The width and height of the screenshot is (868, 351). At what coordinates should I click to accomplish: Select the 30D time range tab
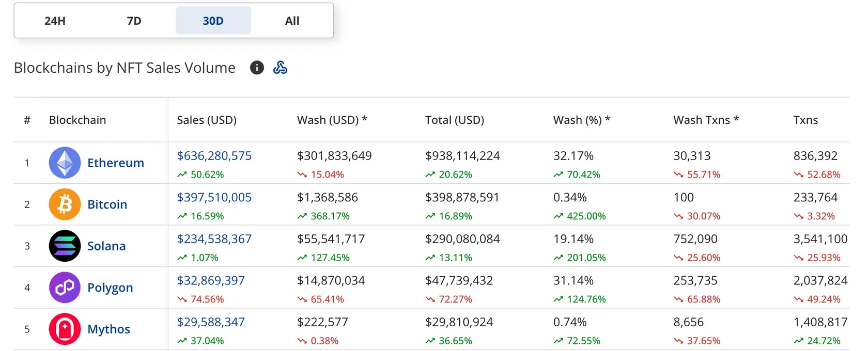click(213, 21)
